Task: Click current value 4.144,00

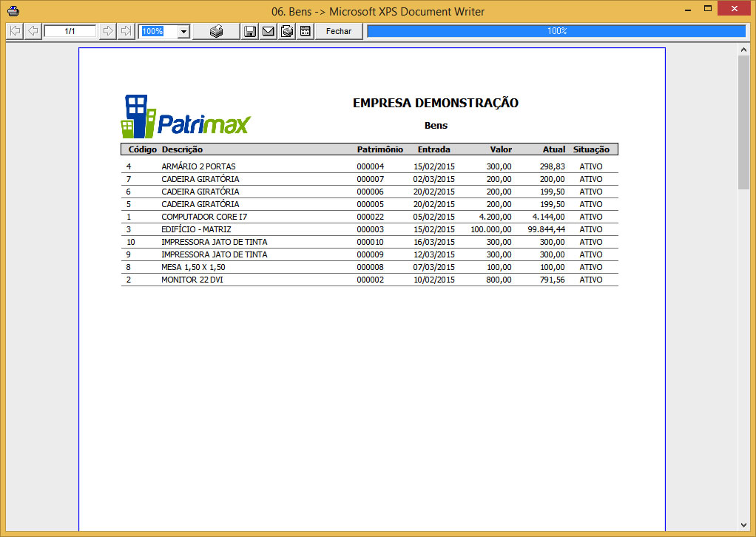Action: coord(549,217)
